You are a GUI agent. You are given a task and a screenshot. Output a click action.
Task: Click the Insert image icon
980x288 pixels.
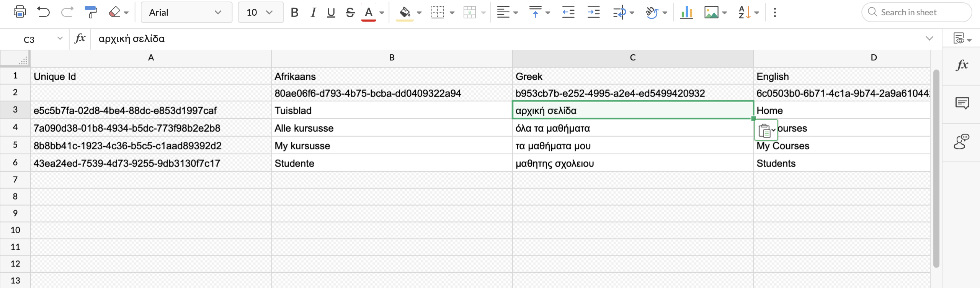tap(711, 12)
